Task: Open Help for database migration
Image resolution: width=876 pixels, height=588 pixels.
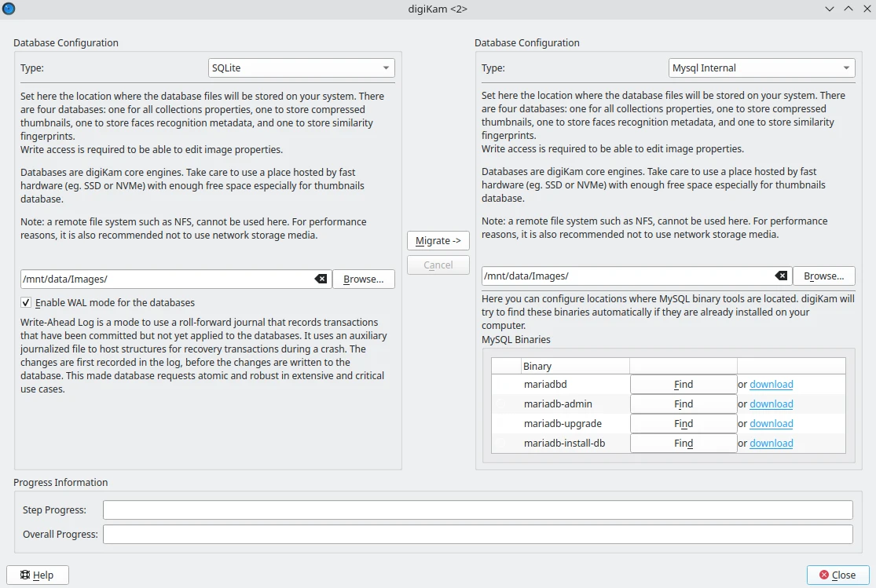Action: 38,575
